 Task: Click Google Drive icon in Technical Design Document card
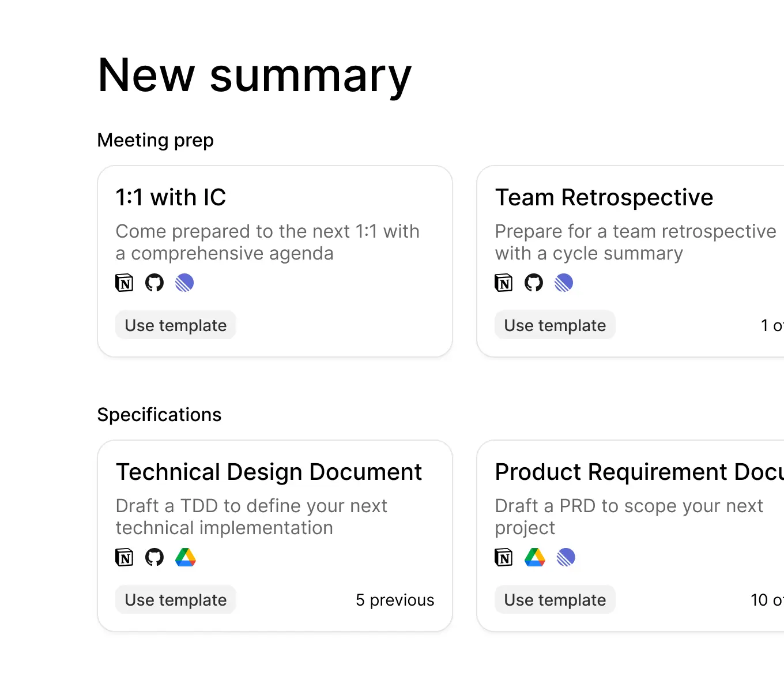(186, 557)
